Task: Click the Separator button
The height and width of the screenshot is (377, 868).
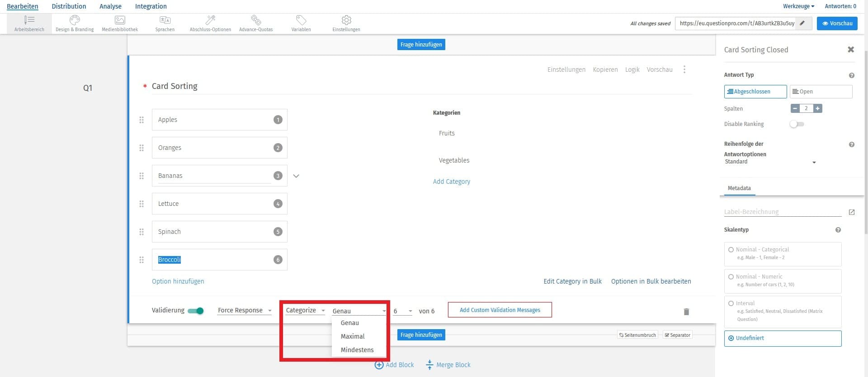Action: 677,335
